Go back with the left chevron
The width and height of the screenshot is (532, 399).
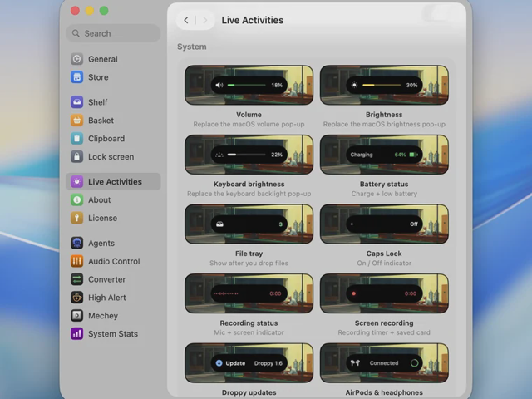[x=186, y=20]
